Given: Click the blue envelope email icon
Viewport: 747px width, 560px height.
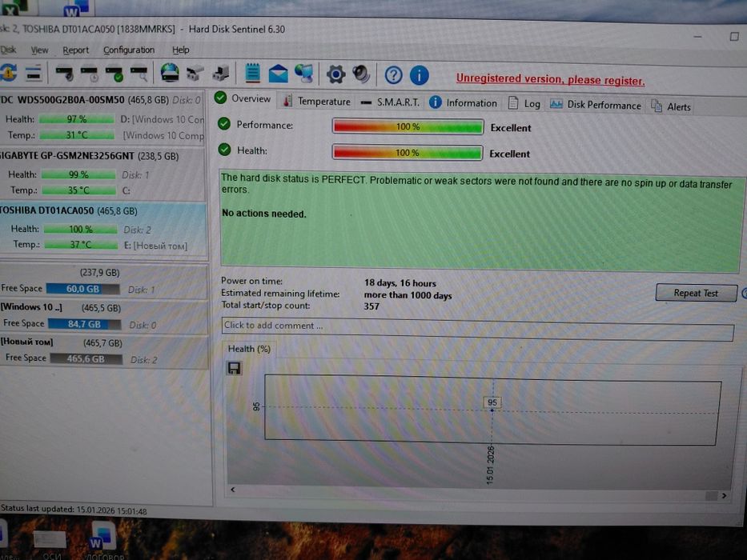Looking at the screenshot, I should point(278,74).
